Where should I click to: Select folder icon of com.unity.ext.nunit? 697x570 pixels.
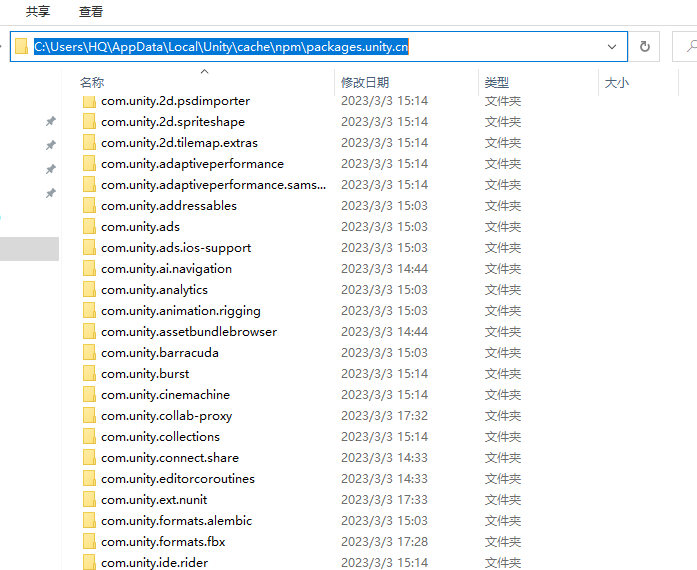tap(89, 499)
